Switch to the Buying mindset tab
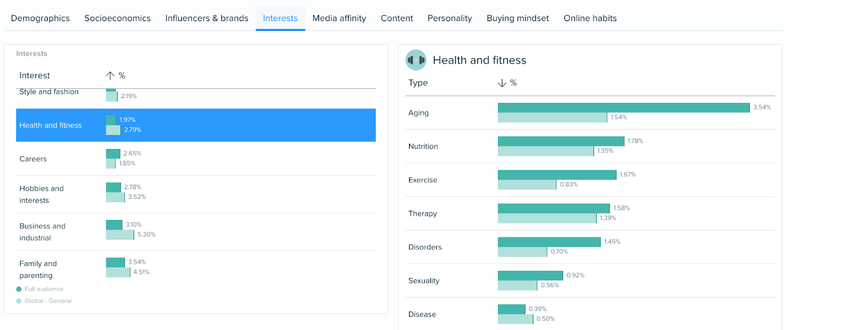Viewport: 868px width, 330px height. (518, 18)
